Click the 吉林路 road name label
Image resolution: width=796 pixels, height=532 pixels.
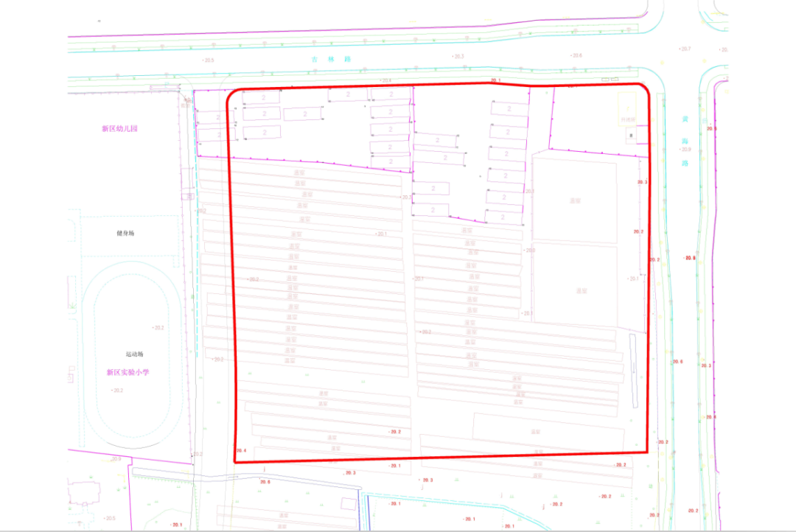(321, 58)
